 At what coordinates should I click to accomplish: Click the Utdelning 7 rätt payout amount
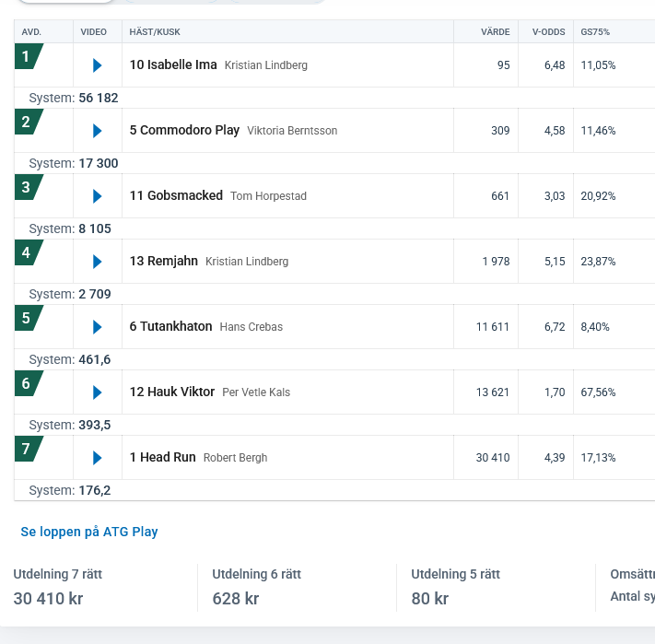48,598
